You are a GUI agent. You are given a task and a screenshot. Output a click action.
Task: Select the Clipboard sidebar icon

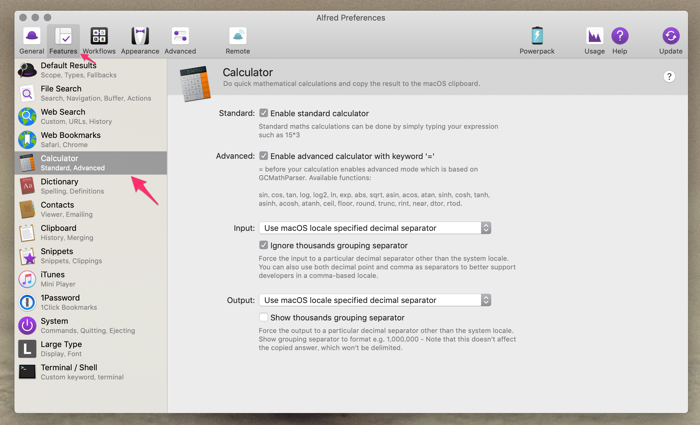[27, 233]
